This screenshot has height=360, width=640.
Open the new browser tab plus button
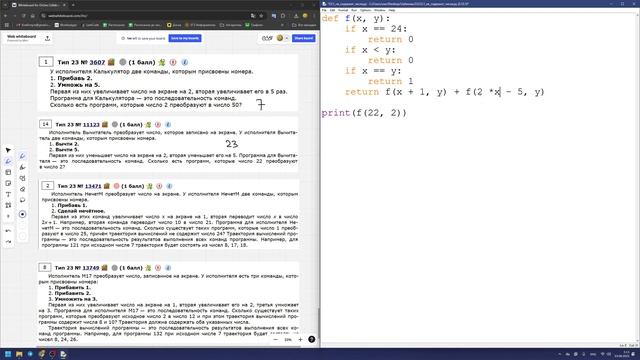[73, 5]
